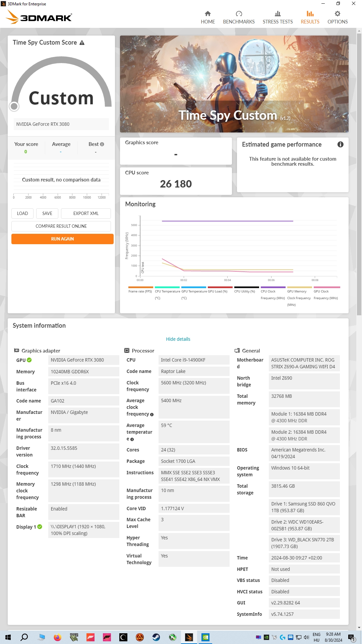Screen dimensions: 362x644
Task: Click the volume speaker tray icon
Action: click(x=306, y=637)
